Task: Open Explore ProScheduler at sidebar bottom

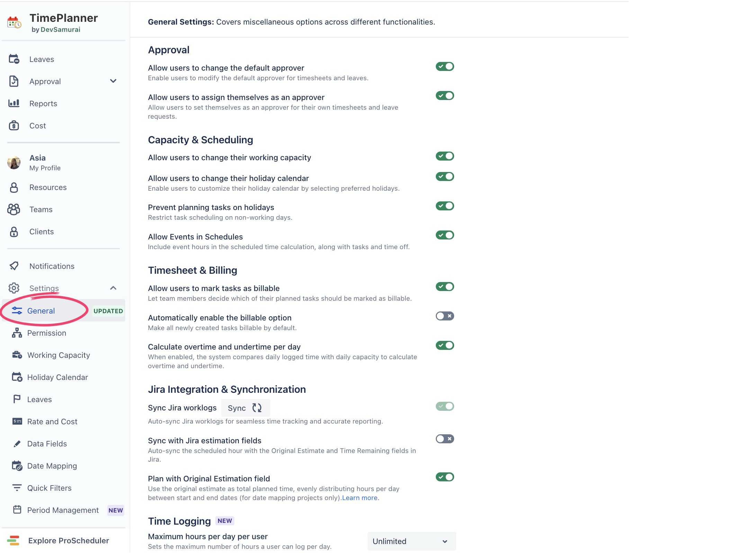Action: pyautogui.click(x=68, y=541)
